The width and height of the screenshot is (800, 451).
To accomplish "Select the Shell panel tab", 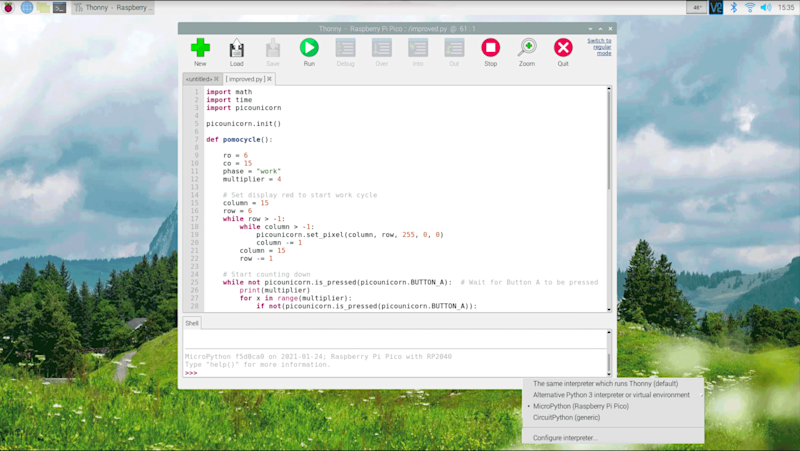I will 192,323.
